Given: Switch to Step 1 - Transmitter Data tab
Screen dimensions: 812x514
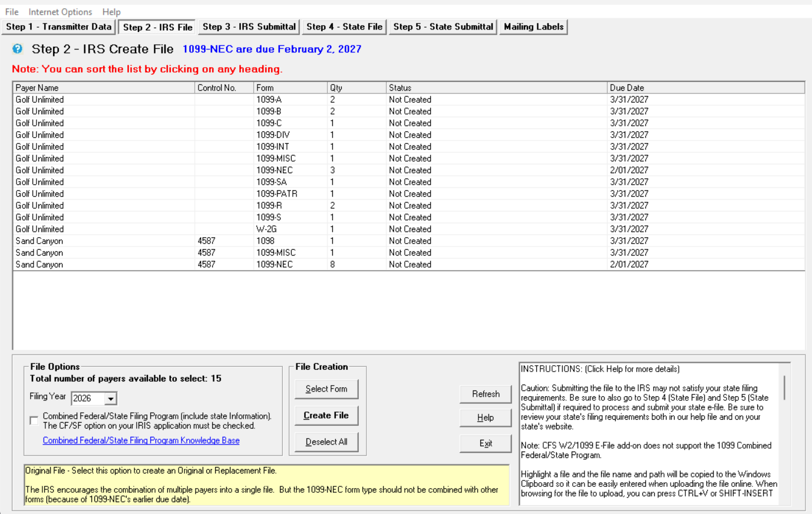Looking at the screenshot, I should click(59, 26).
